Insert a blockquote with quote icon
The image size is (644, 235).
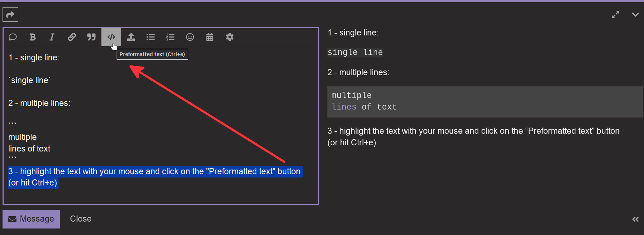pyautogui.click(x=91, y=37)
